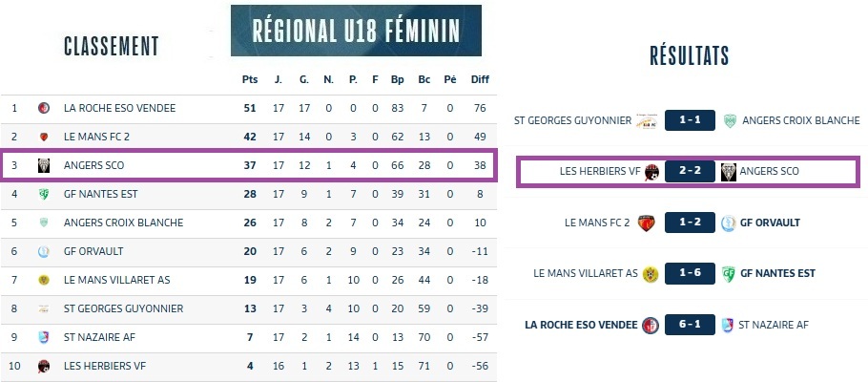Sort standings by Diff column header
The width and height of the screenshot is (868, 382).
[x=480, y=78]
